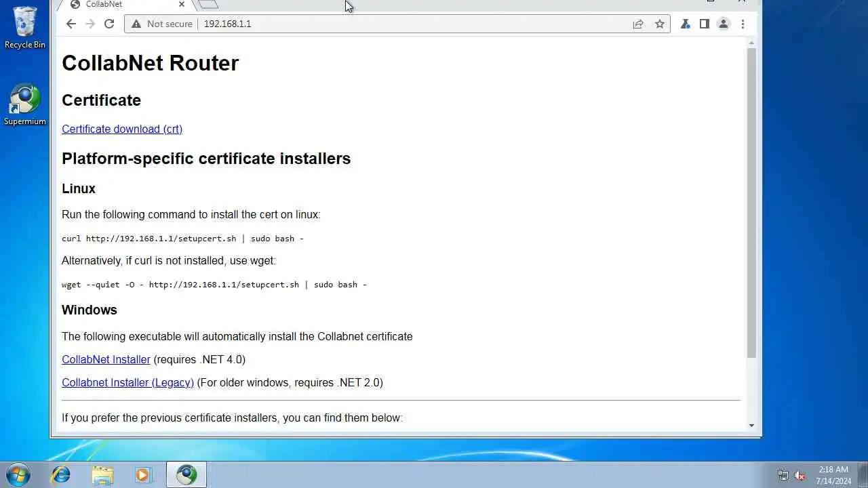Open Windows Explorer from the taskbar

coord(102,474)
